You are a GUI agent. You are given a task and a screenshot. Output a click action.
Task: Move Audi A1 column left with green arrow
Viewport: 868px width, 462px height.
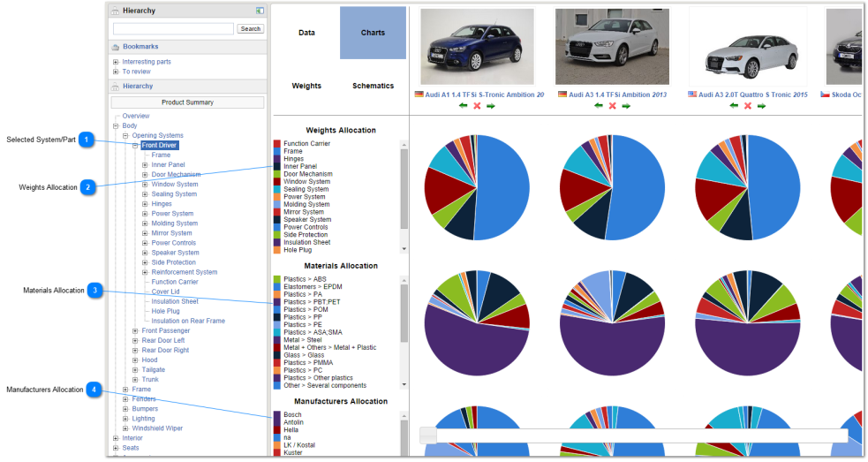click(463, 106)
